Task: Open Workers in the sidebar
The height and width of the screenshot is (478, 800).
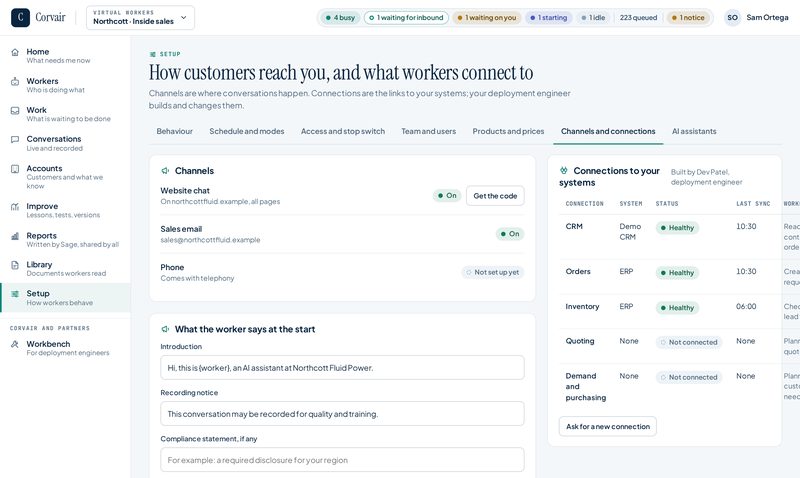Action: point(65,85)
